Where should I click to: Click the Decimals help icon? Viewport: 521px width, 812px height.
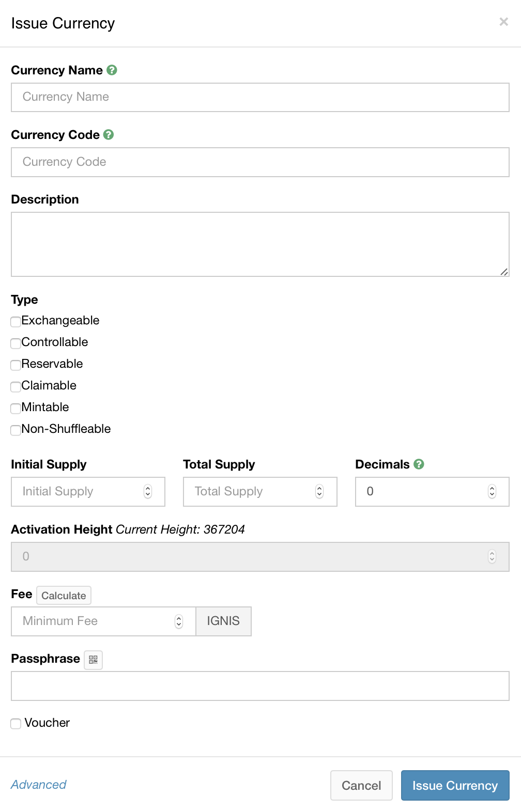419,464
